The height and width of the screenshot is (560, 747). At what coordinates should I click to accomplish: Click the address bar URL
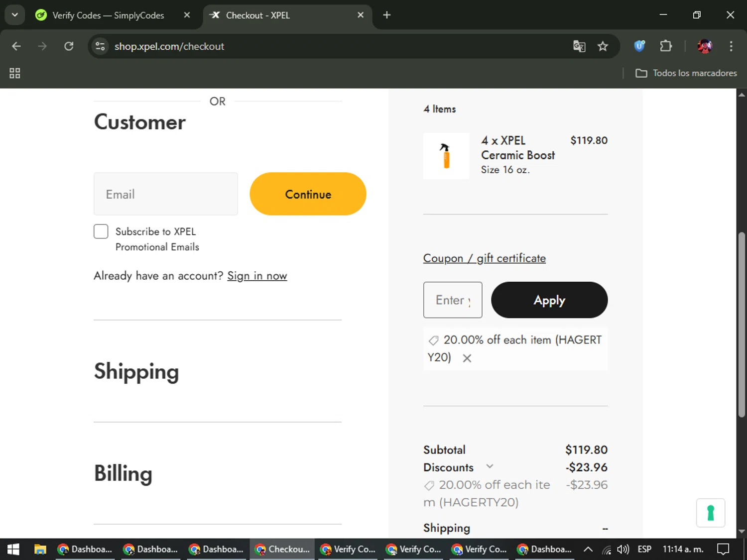tap(169, 46)
